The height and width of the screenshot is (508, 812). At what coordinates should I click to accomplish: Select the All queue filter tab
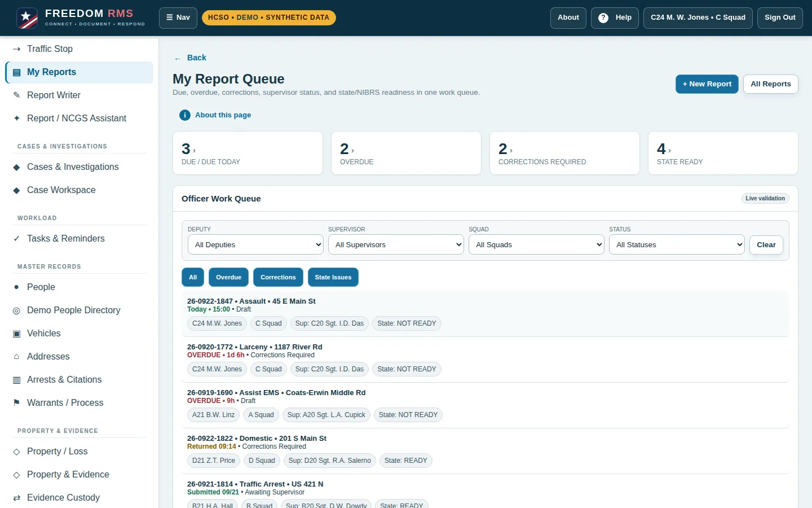[x=193, y=277]
